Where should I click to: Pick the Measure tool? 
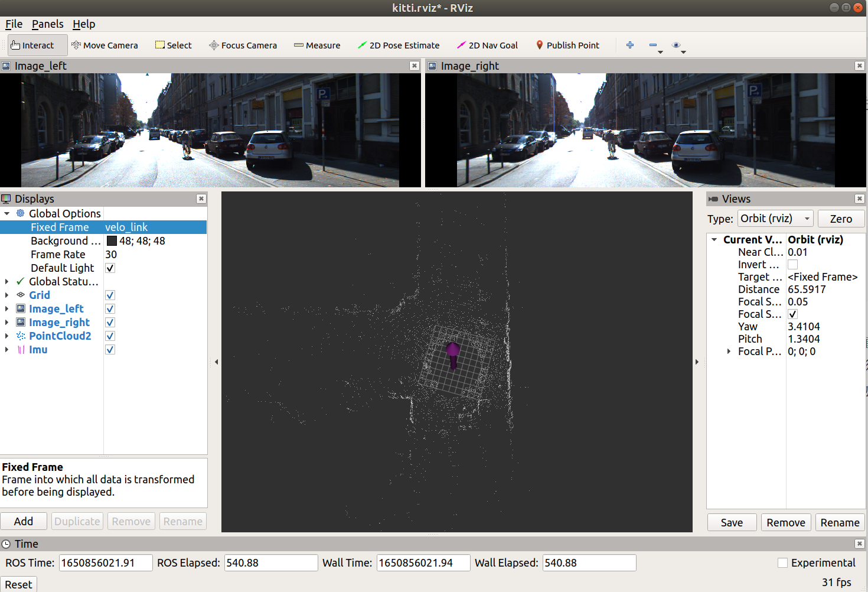[x=317, y=45]
